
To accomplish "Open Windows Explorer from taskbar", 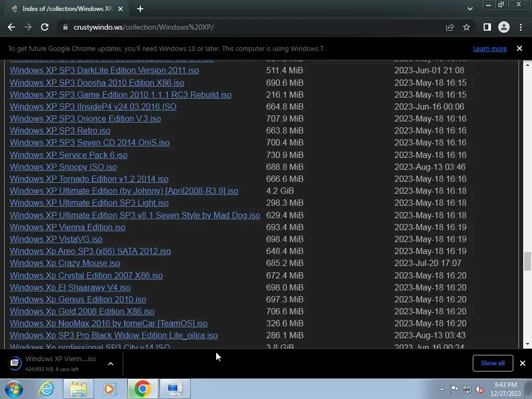I will point(78,389).
